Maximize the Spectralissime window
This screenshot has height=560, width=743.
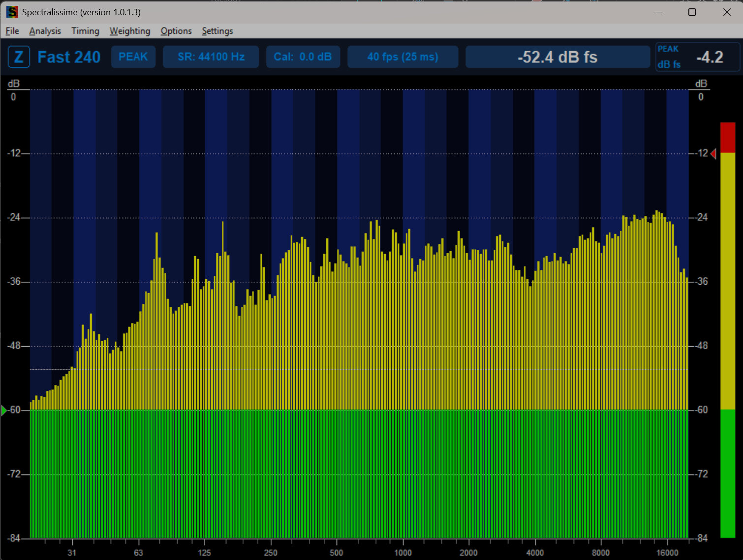[x=692, y=12]
